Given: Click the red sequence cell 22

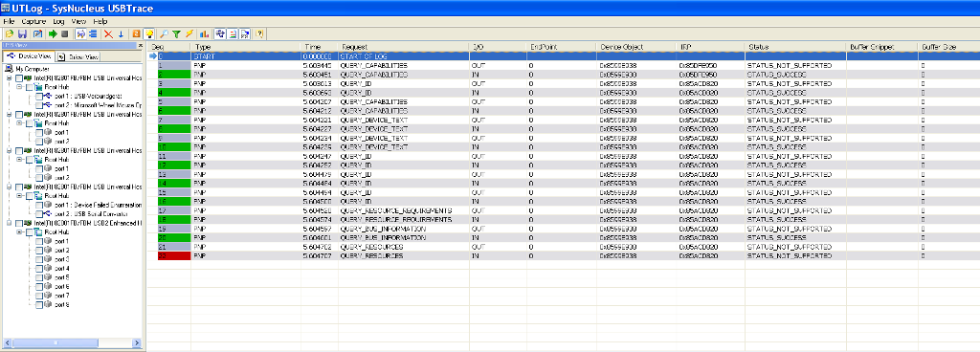Looking at the screenshot, I should pyautogui.click(x=174, y=256).
